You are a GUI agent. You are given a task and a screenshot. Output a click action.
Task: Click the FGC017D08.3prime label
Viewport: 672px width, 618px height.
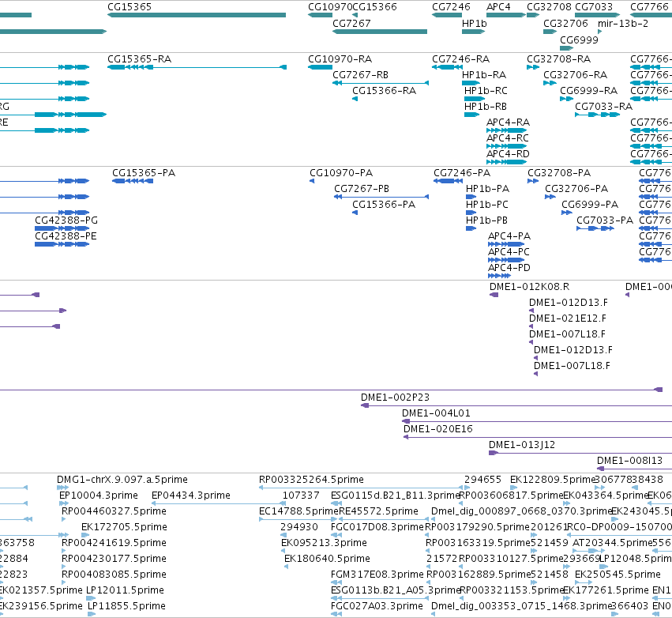tap(377, 527)
